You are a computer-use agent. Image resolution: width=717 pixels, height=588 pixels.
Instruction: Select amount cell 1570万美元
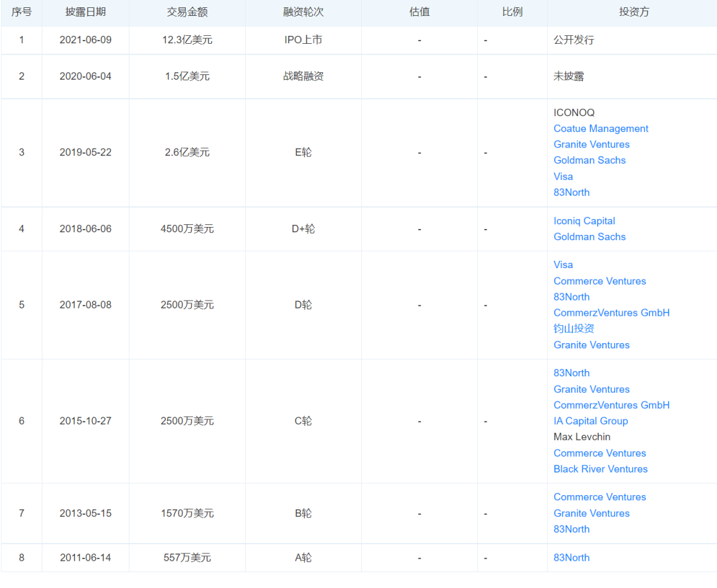[x=187, y=513]
